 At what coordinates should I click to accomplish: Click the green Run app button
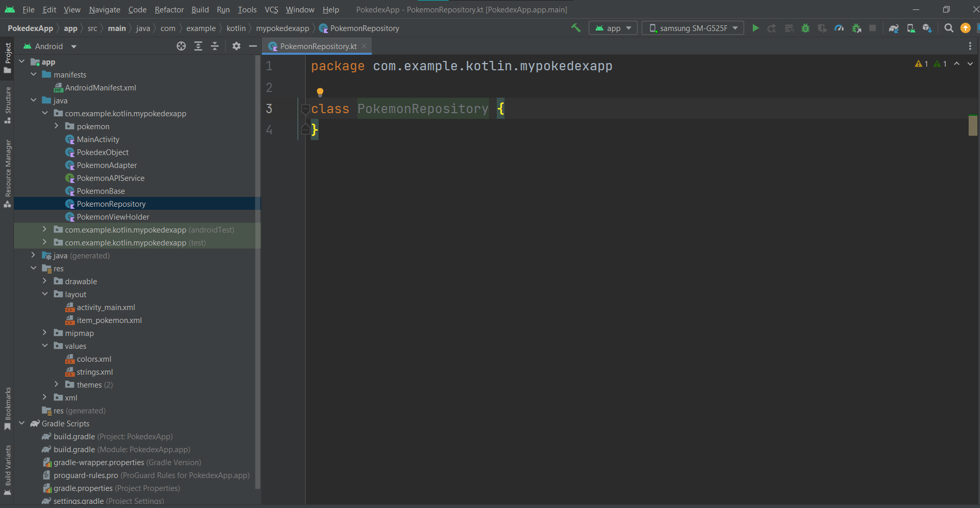tap(755, 28)
